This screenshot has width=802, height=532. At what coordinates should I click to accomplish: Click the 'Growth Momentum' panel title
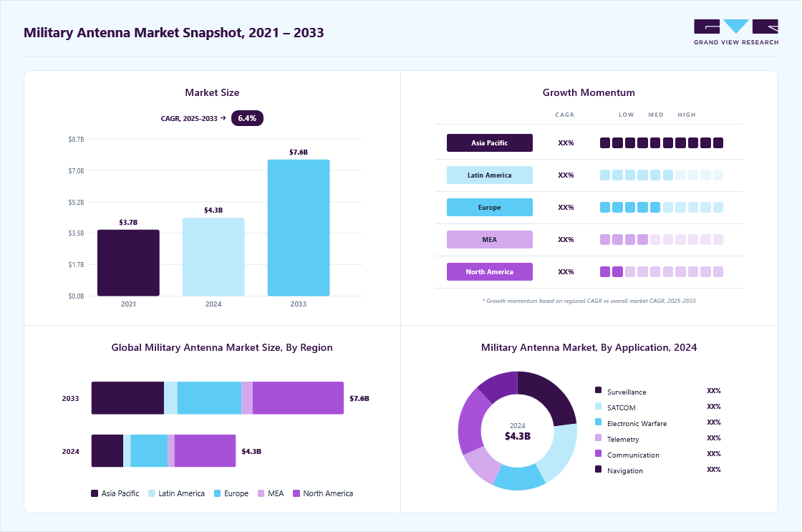589,92
